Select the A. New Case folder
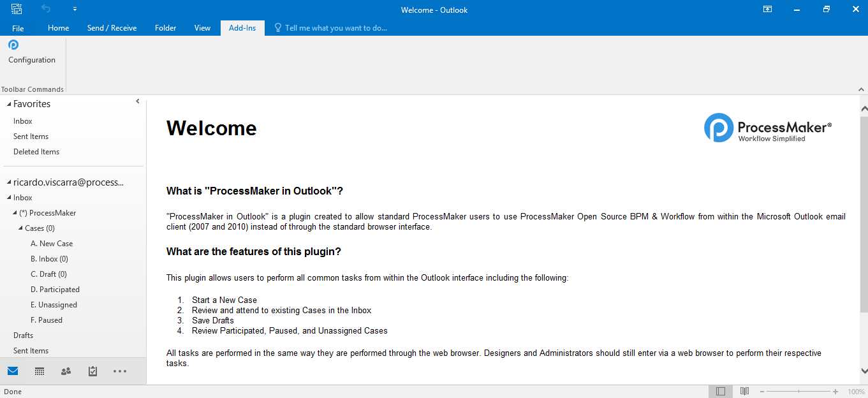 [x=52, y=244]
